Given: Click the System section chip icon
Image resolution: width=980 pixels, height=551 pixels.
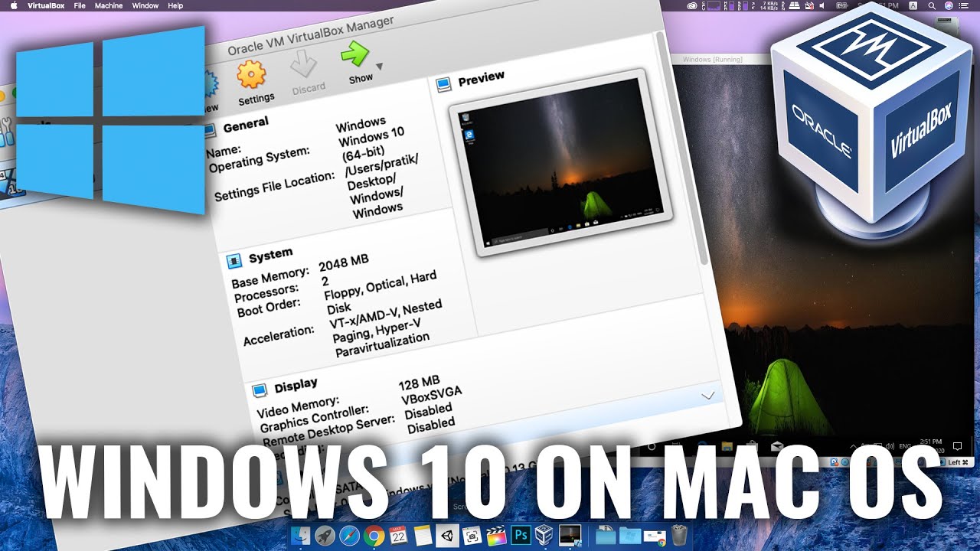Looking at the screenshot, I should [234, 262].
